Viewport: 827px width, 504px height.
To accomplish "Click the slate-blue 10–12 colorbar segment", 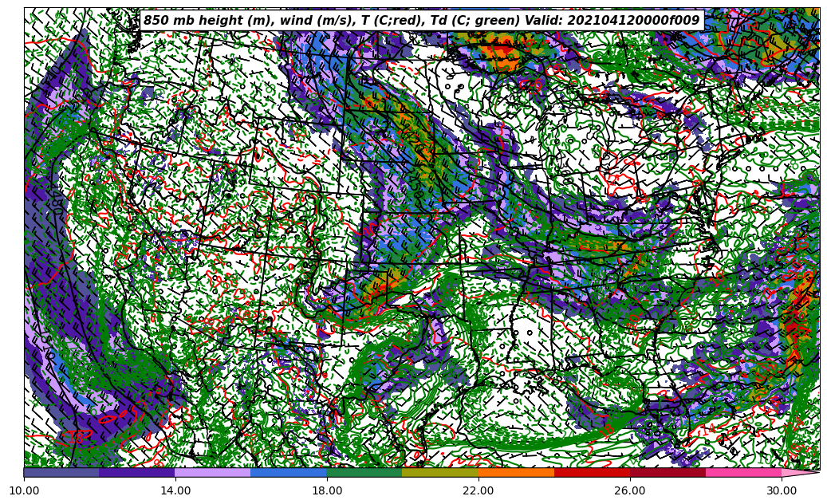I will [x=61, y=472].
